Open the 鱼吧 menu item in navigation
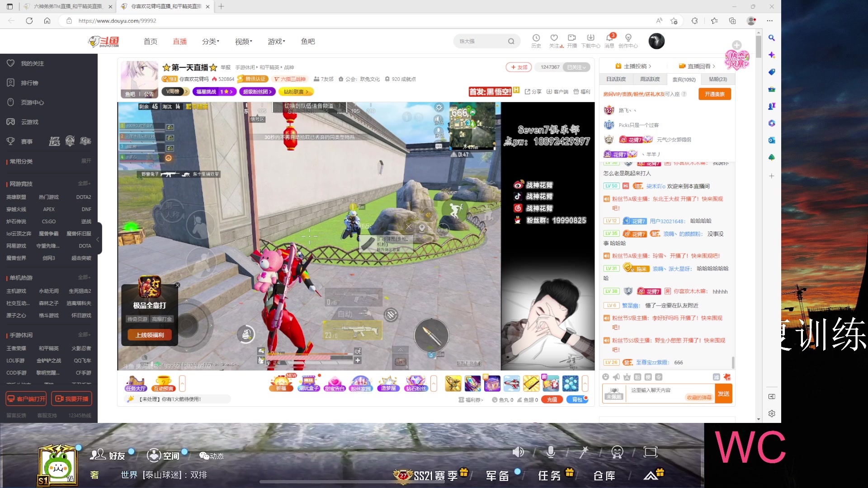Image resolution: width=868 pixels, height=488 pixels. [308, 41]
